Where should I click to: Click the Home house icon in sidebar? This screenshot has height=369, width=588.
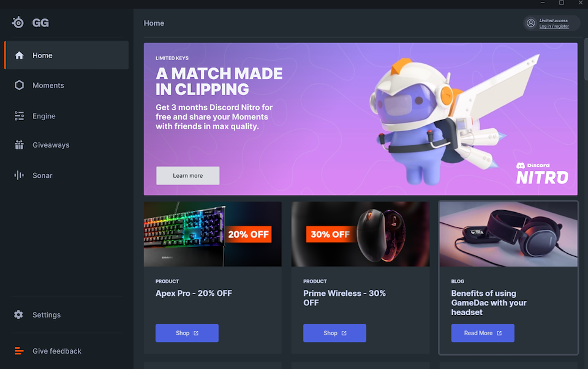pyautogui.click(x=19, y=56)
